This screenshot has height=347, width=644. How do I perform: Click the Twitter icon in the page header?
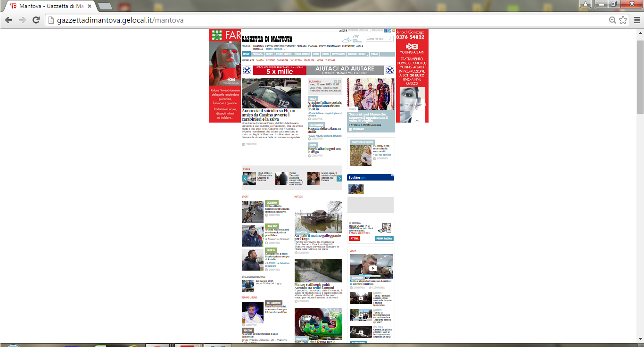(x=389, y=31)
